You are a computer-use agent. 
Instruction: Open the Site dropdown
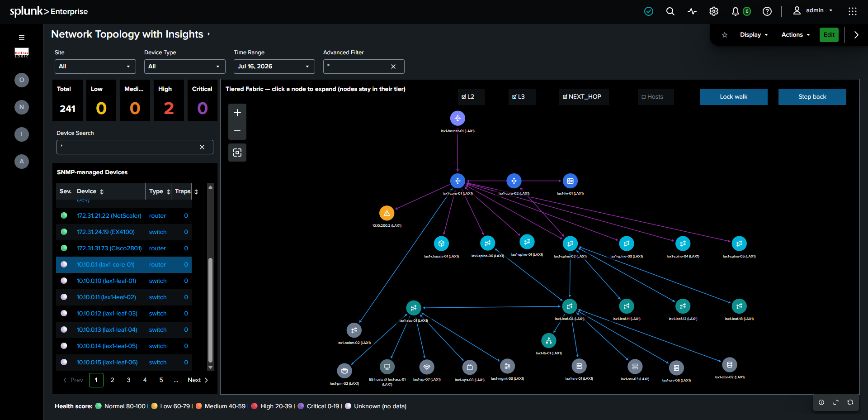pos(95,67)
